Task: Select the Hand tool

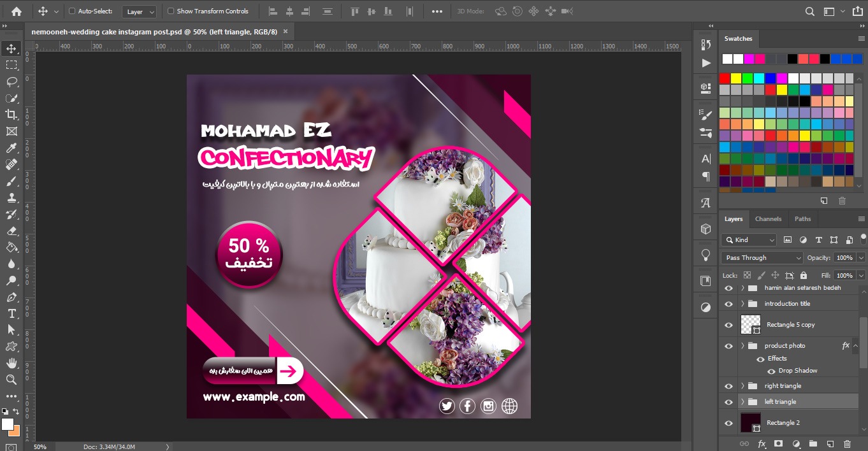Action: [11, 363]
